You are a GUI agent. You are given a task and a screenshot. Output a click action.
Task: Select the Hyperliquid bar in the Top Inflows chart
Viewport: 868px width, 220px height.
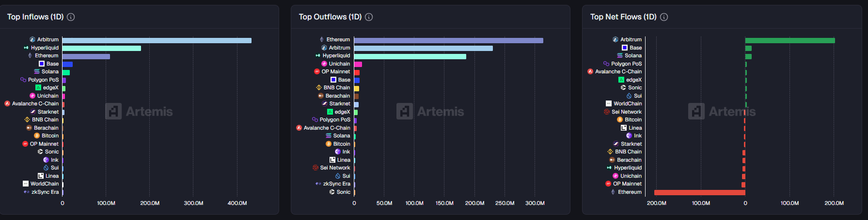(x=101, y=48)
